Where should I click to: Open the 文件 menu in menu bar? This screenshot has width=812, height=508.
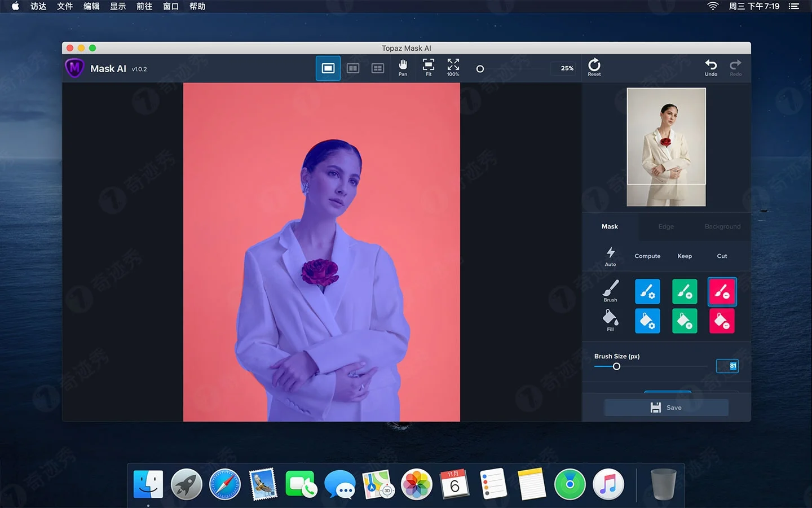click(65, 6)
